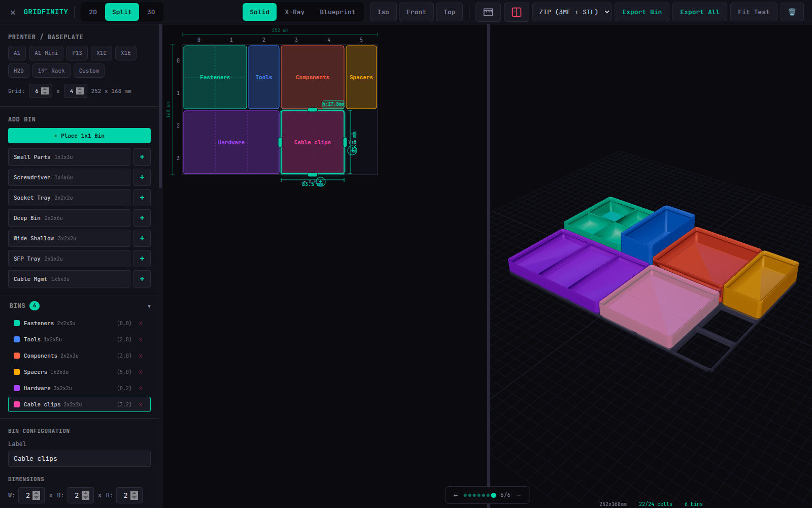Collapse the Bins list with the triangle
This screenshot has width=812, height=508.
[149, 306]
